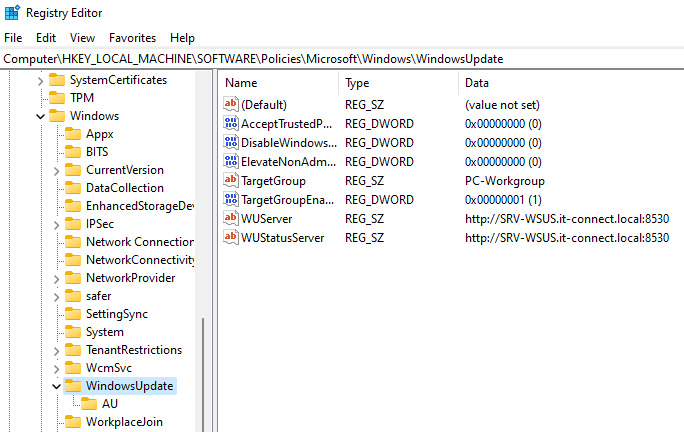Image resolution: width=684 pixels, height=432 pixels.
Task: Sort values by Name column header
Action: [242, 83]
